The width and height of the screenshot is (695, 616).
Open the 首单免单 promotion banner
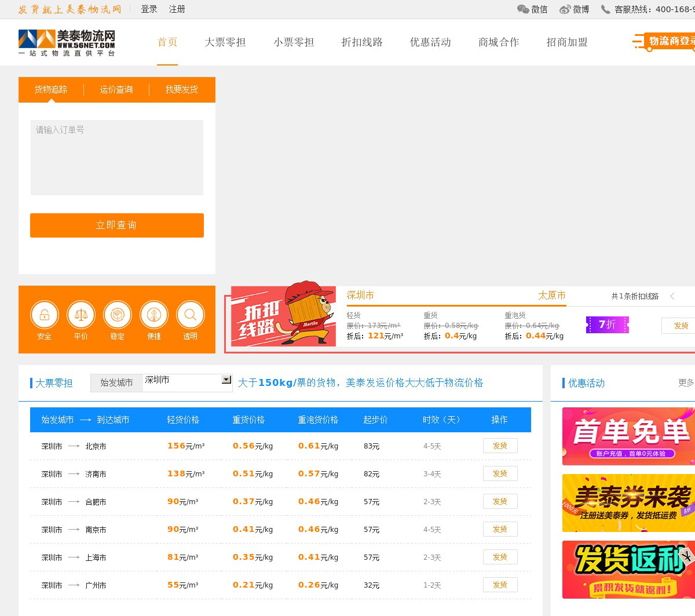[628, 436]
